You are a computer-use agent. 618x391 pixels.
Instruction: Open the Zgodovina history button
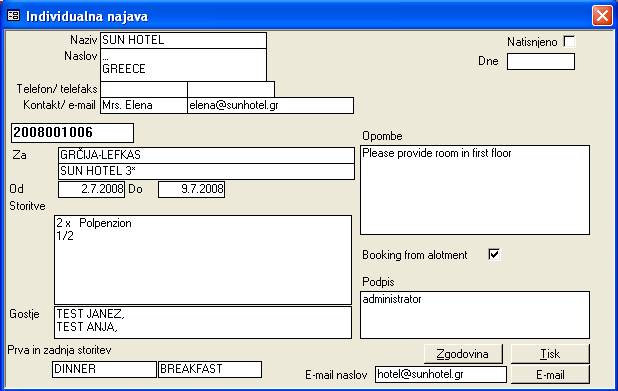coord(463,354)
